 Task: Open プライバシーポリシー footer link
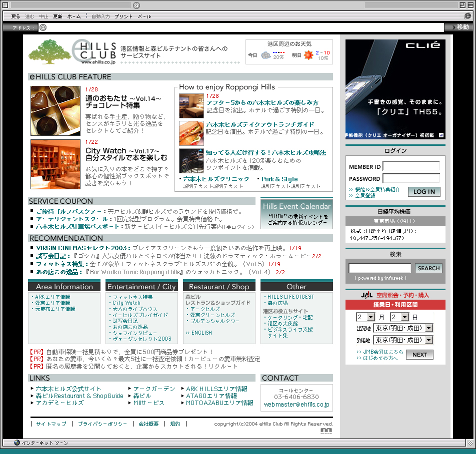(102, 424)
